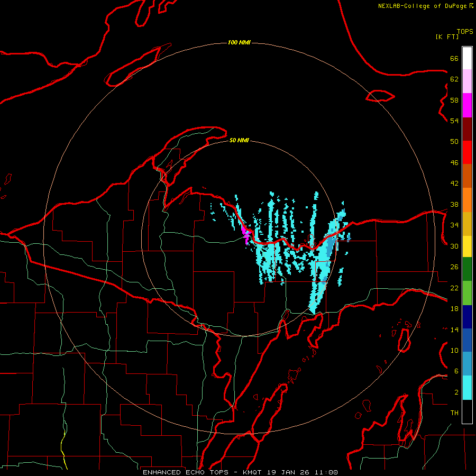Click the 2 legend value
This screenshot has width=476, height=476.
pos(456,392)
